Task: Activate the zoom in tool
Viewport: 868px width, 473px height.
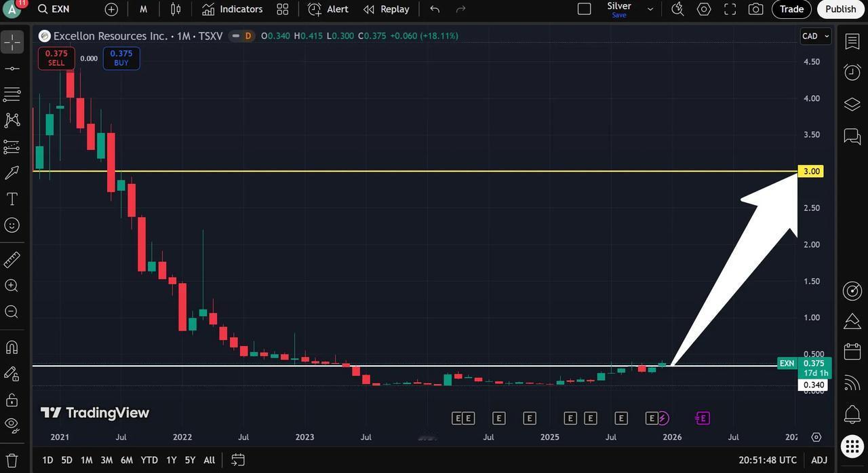Action: pos(12,286)
